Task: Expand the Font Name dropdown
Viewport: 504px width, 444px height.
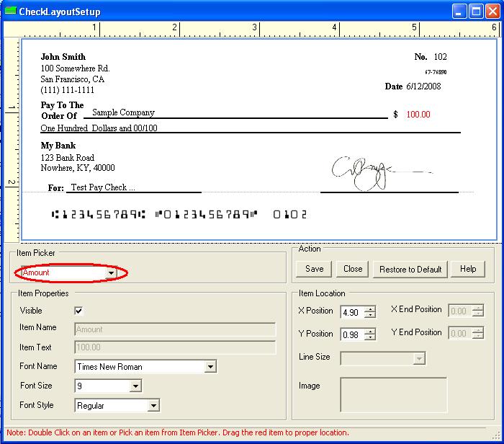Action: coord(210,367)
